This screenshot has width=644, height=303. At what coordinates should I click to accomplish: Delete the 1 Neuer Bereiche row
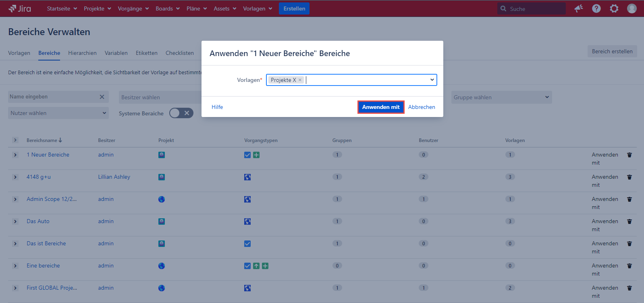tap(629, 155)
